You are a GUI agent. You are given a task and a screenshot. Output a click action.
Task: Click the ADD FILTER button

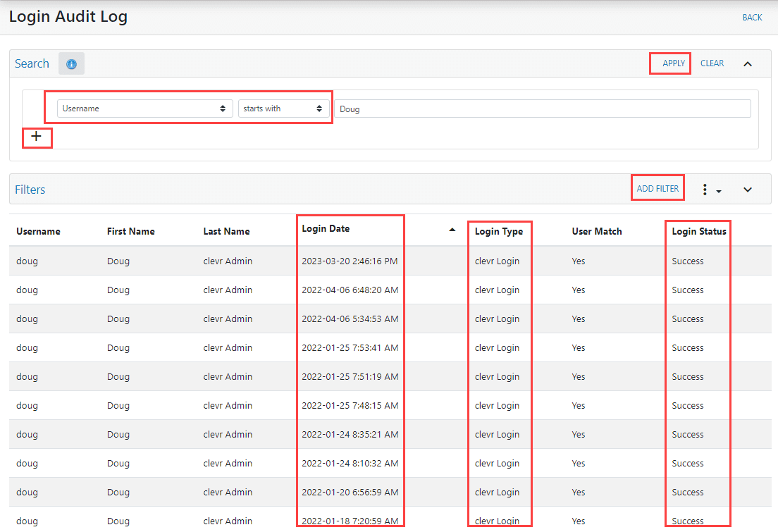coord(657,189)
